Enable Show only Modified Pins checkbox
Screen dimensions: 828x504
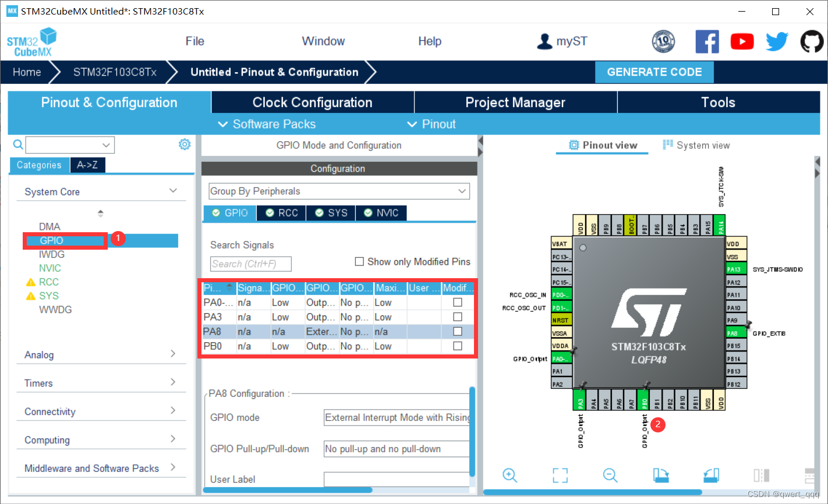tap(359, 262)
